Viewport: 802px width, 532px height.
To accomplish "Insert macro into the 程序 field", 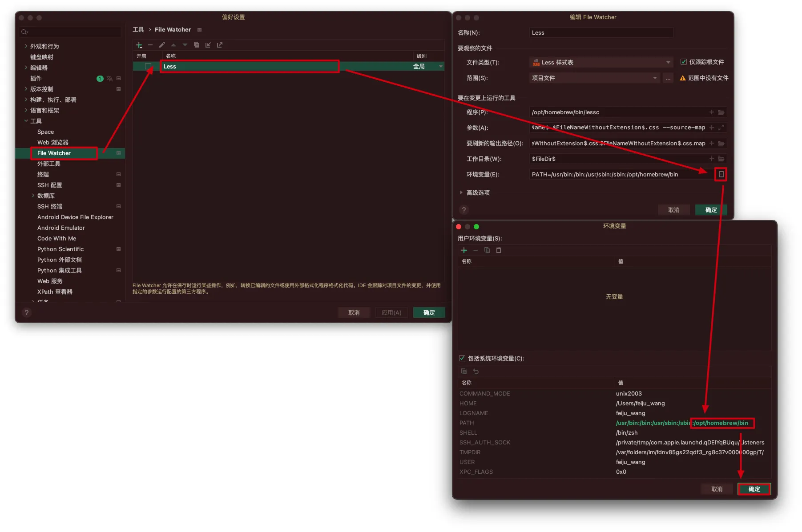I will coord(712,112).
